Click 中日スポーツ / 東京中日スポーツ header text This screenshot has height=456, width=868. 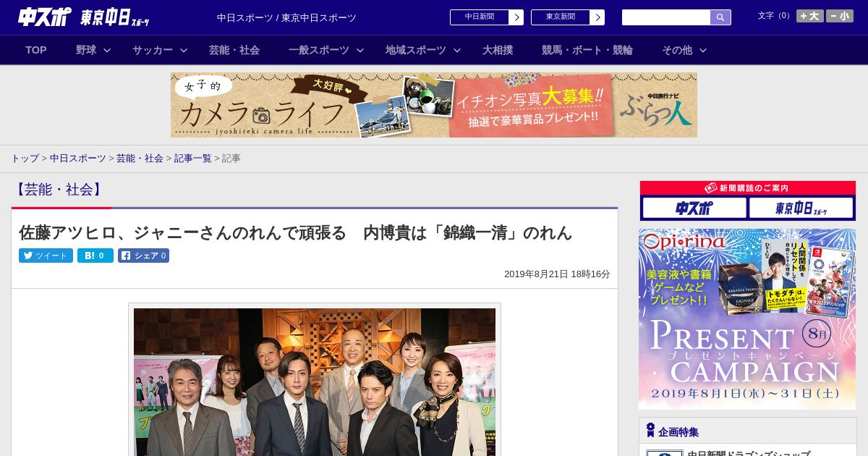(x=286, y=17)
